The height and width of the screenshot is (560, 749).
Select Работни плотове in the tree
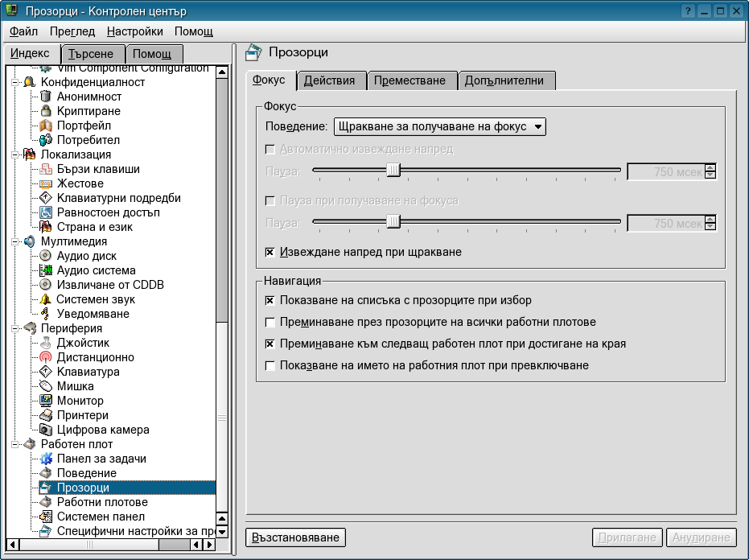102,502
